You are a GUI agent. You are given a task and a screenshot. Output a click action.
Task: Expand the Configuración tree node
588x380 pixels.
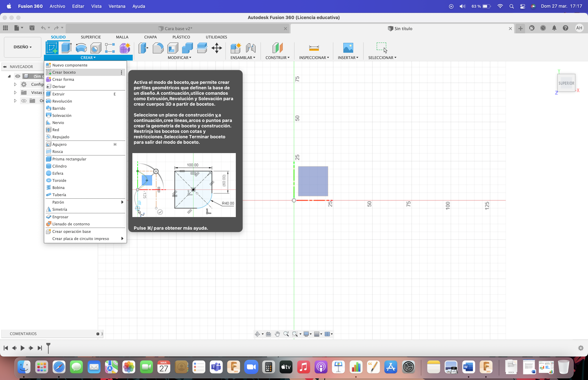tap(15, 84)
